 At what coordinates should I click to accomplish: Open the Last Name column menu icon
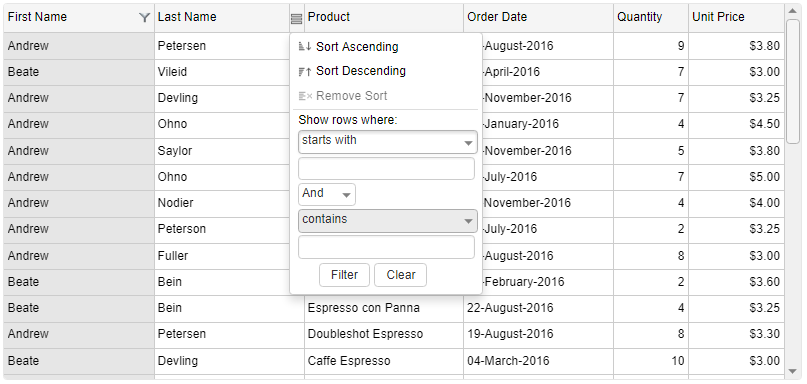click(296, 19)
